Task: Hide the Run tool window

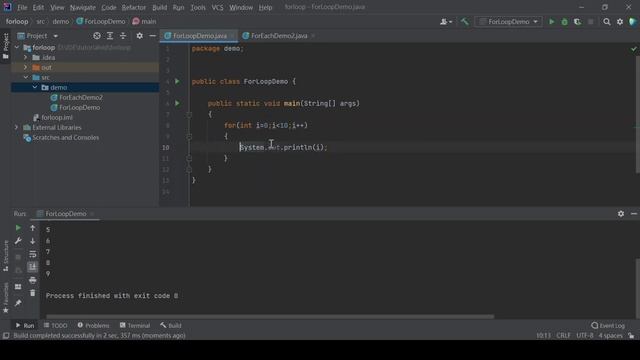Action: (x=634, y=213)
